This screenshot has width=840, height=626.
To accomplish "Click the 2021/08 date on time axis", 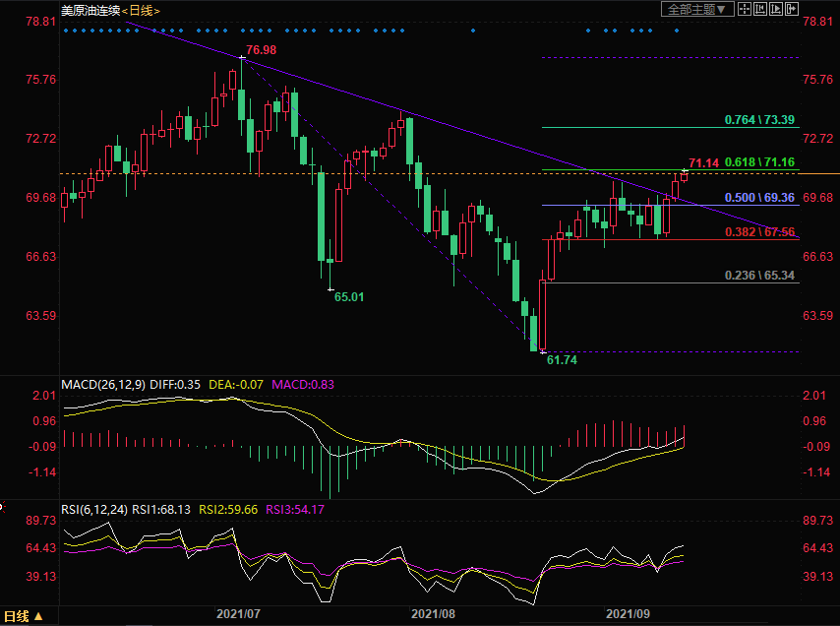I will point(432,613).
